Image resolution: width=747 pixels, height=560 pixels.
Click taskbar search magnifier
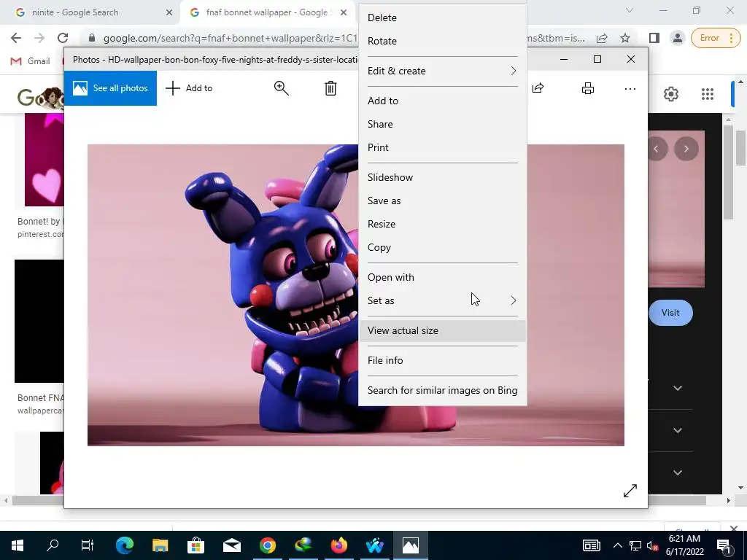pos(53,545)
